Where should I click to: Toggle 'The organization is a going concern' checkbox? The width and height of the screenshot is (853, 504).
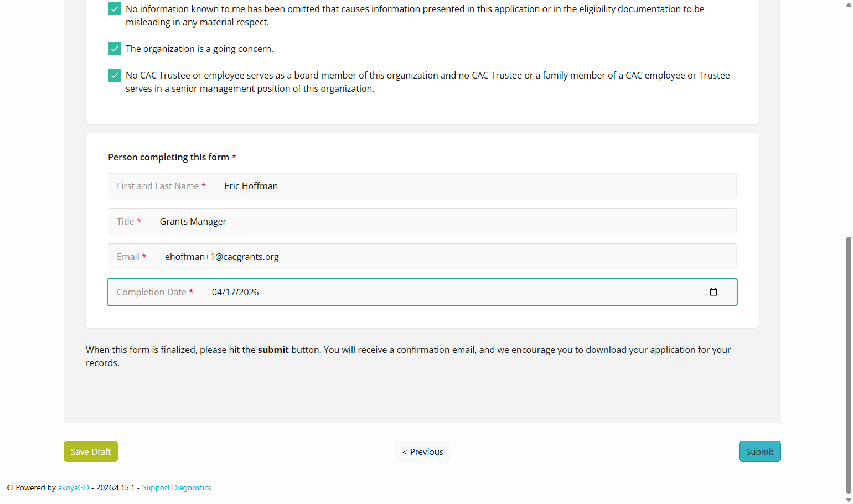coord(115,49)
